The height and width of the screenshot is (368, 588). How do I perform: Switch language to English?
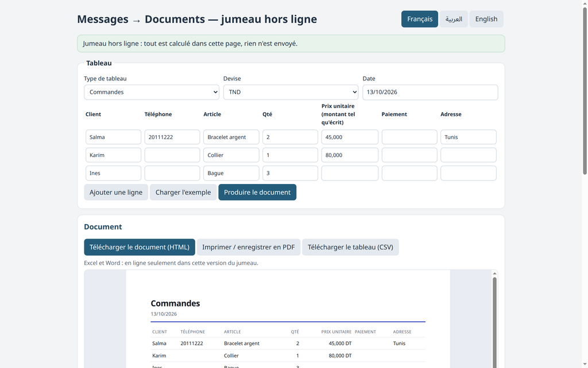tap(486, 19)
